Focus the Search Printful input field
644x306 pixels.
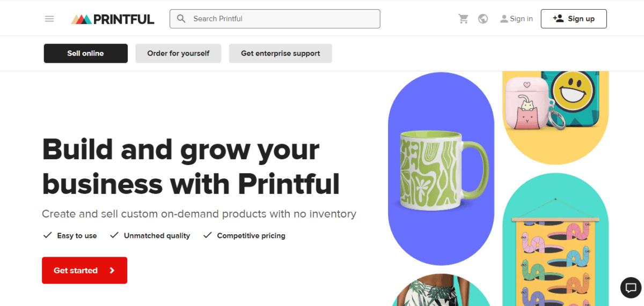pyautogui.click(x=284, y=19)
